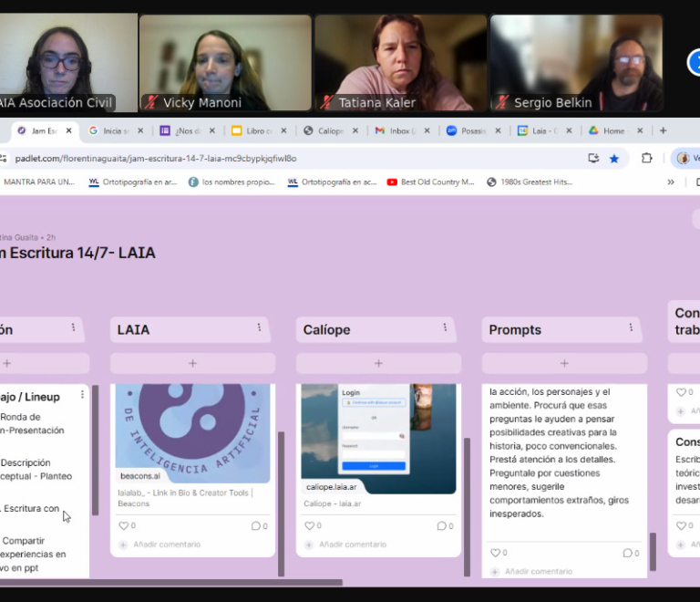Open the first Ortotipografía en ar bookmark
The height and width of the screenshot is (602, 700).
[x=133, y=182]
